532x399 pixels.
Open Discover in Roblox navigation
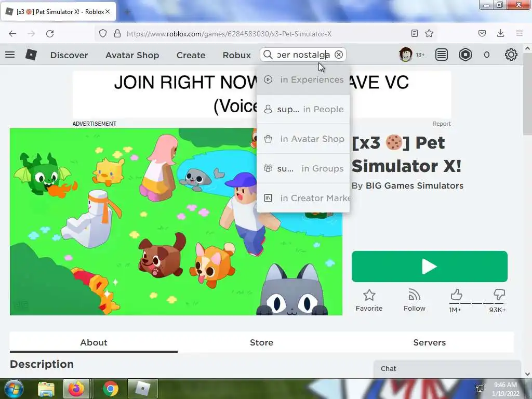click(x=69, y=55)
